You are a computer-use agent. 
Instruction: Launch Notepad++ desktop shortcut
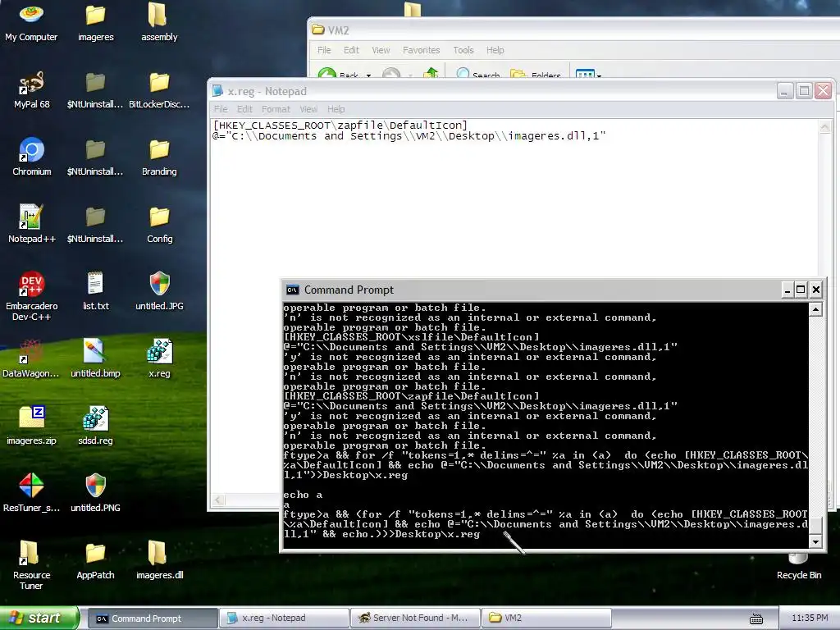click(31, 223)
